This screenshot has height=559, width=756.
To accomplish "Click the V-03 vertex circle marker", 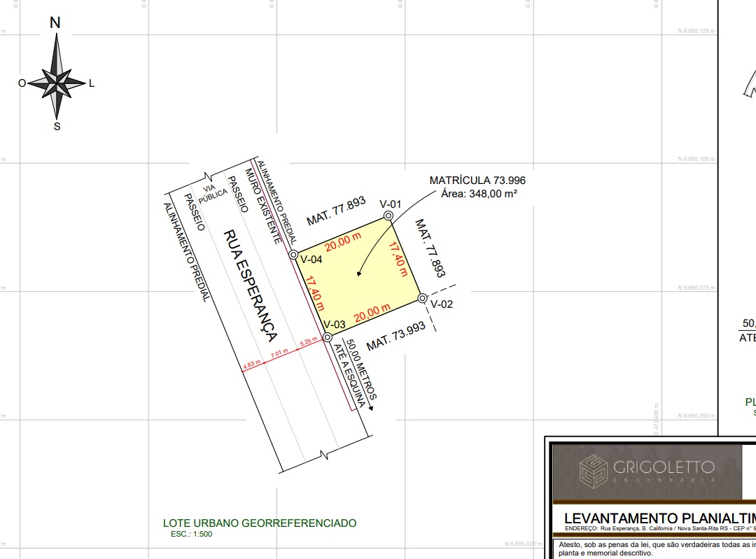I will point(328,337).
